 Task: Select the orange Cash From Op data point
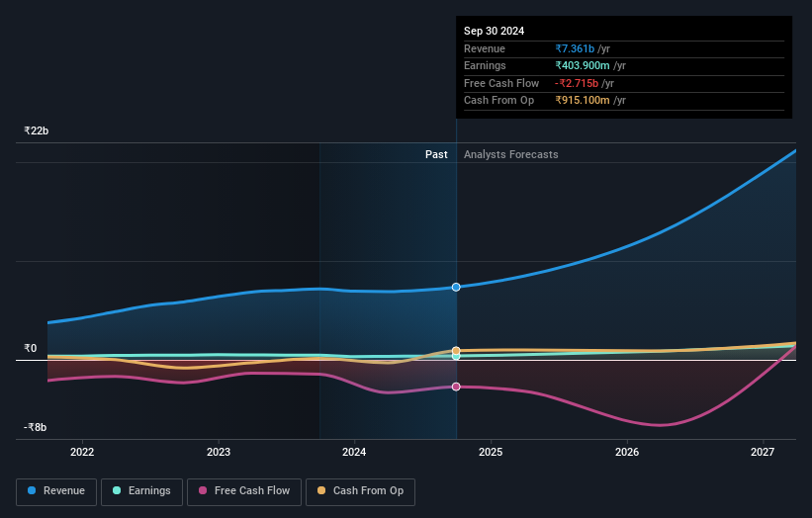tap(456, 351)
